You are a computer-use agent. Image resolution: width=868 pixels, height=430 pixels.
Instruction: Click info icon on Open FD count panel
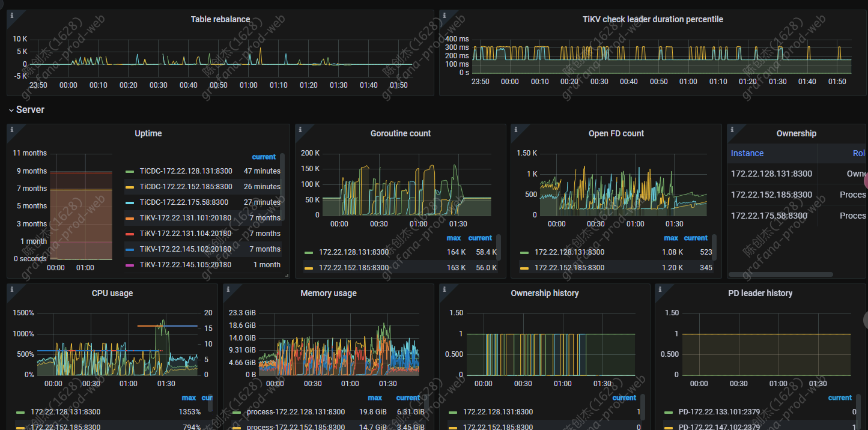pyautogui.click(x=515, y=129)
